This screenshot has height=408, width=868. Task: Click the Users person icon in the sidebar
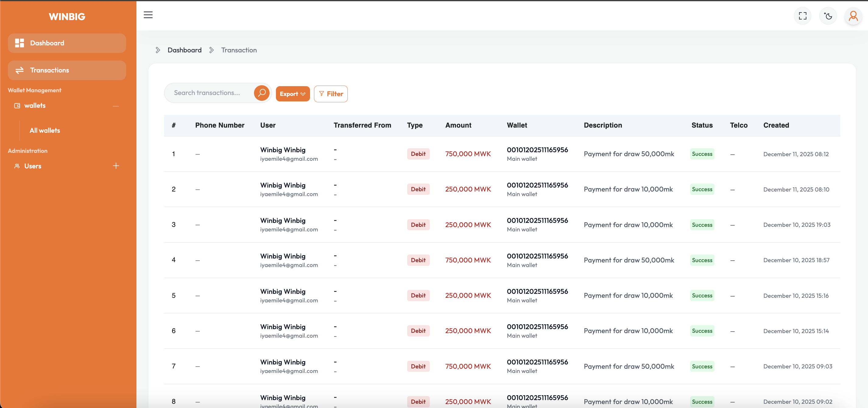click(17, 166)
